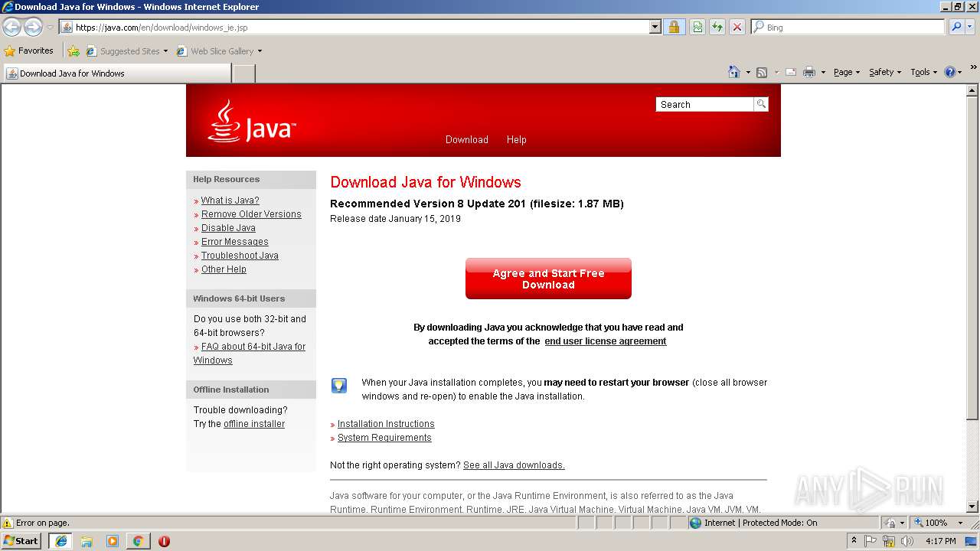Expand Suggested Sites dropdown

tap(165, 51)
